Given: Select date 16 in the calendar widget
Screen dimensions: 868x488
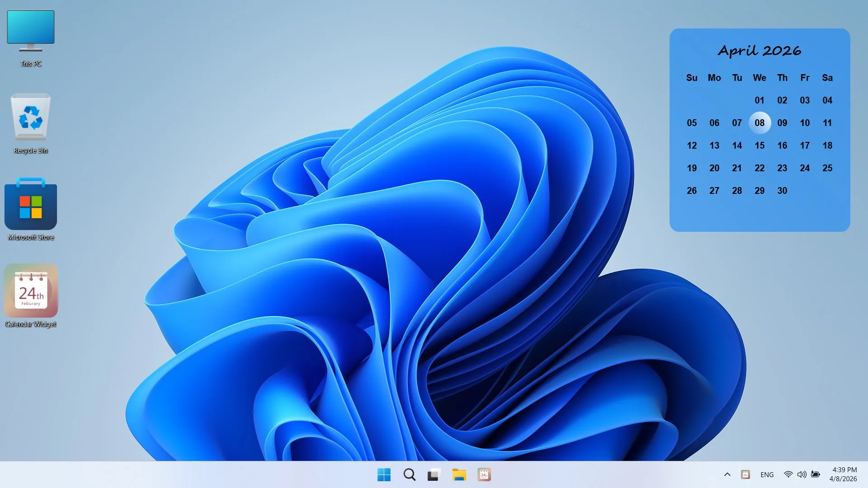Looking at the screenshot, I should tap(782, 145).
